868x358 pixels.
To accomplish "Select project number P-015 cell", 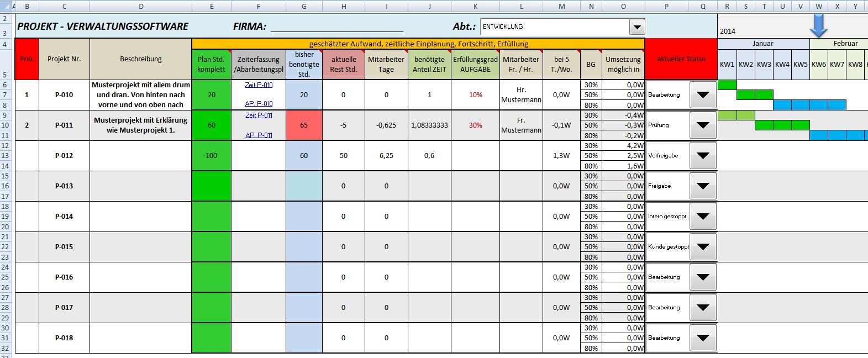I will [64, 247].
